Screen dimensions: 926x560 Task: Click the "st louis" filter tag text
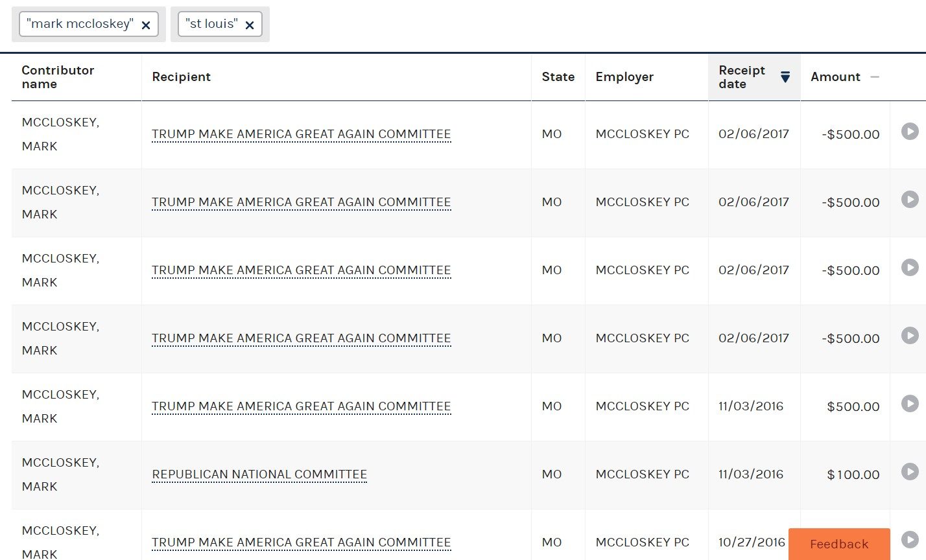(211, 24)
